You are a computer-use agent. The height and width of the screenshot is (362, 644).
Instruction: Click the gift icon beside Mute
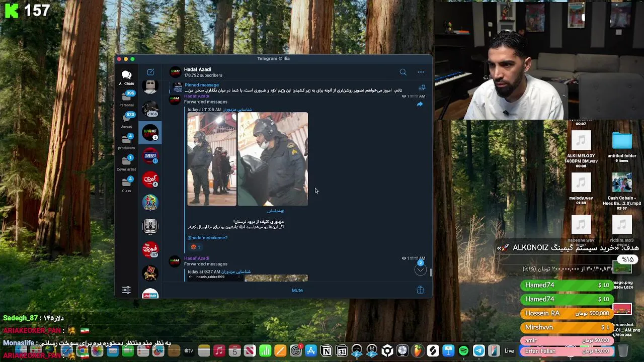click(420, 290)
